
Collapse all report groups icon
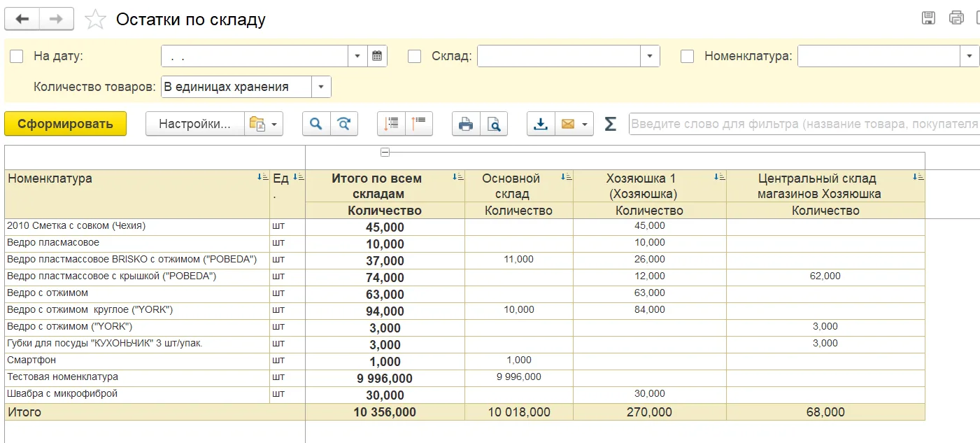[x=419, y=124]
